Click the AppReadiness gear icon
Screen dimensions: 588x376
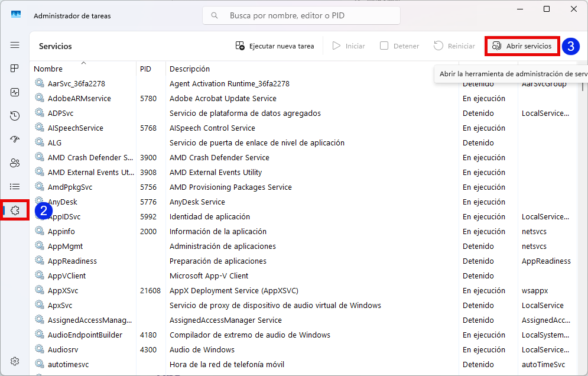click(x=40, y=261)
